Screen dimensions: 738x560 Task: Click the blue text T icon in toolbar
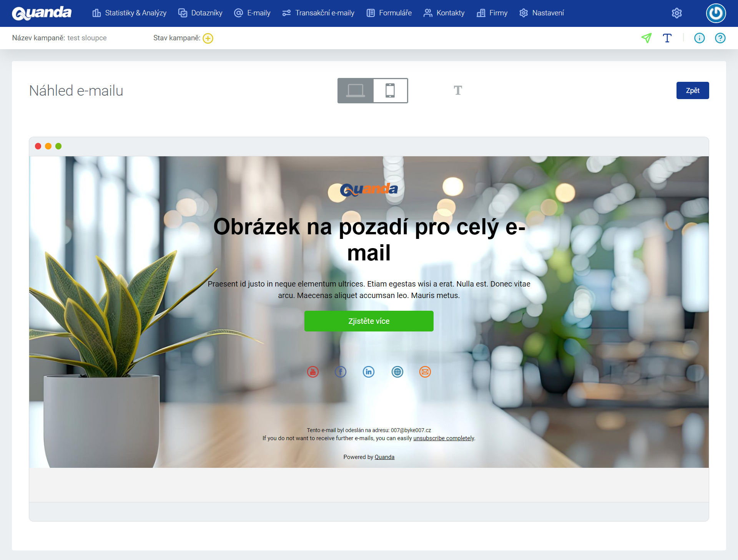pos(667,38)
